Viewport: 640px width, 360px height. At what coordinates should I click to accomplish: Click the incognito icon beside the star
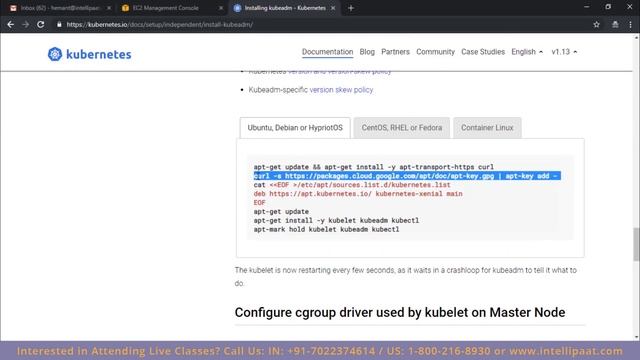click(x=615, y=24)
